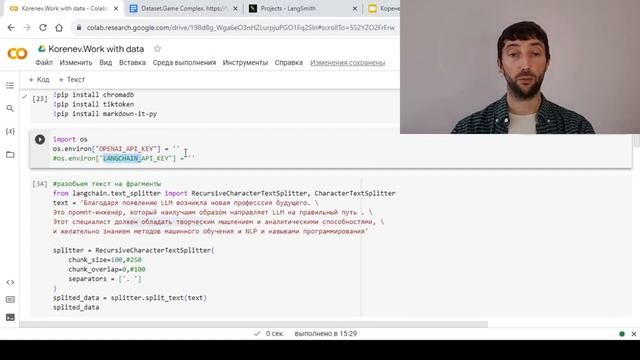Open the search sidebar icon
Image resolution: width=640 pixels, height=360 pixels.
pos(10,108)
